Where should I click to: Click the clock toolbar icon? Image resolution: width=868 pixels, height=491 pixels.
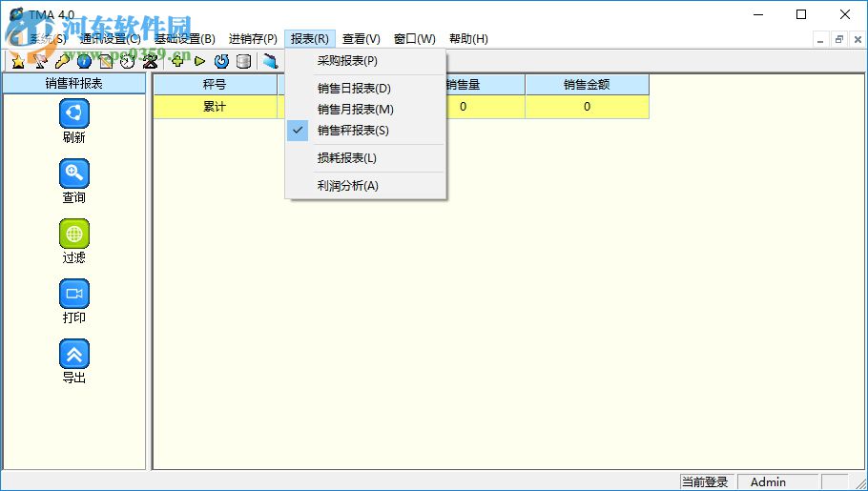[128, 61]
